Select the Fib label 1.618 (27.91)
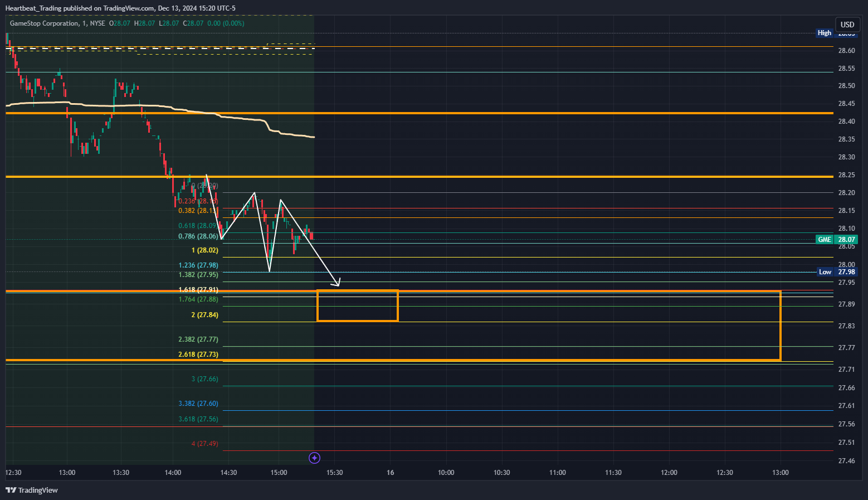This screenshot has height=500, width=868. click(x=198, y=290)
